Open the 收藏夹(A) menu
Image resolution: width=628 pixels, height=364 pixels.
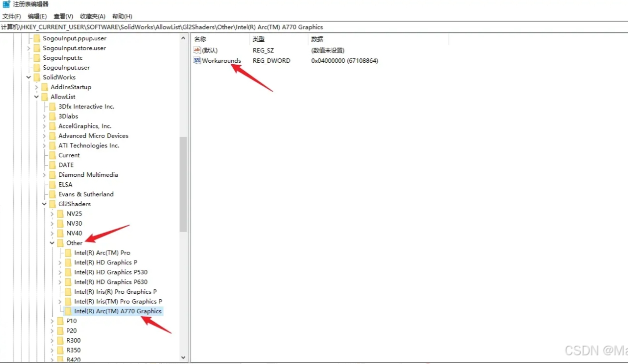pyautogui.click(x=93, y=16)
